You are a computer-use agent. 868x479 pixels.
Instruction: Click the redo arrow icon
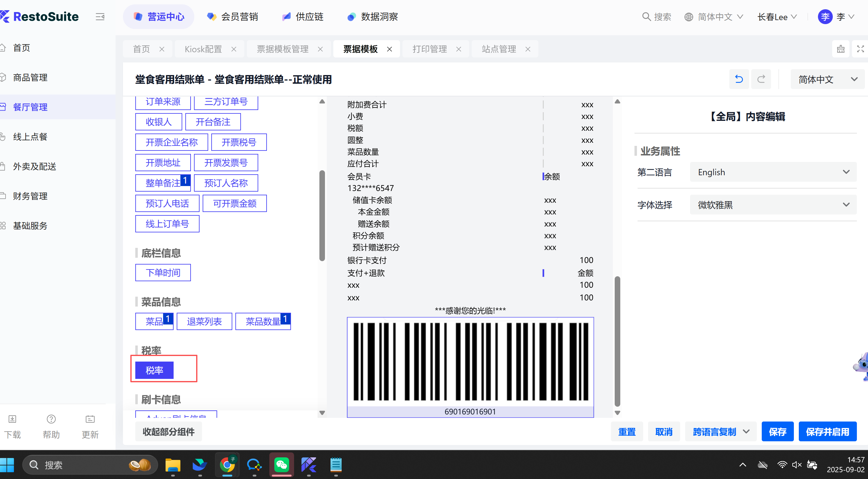click(761, 79)
